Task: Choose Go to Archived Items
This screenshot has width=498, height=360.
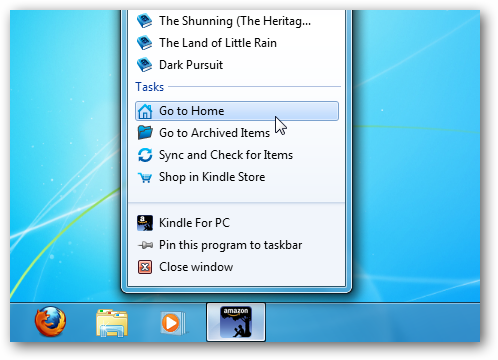Action: tap(237, 133)
